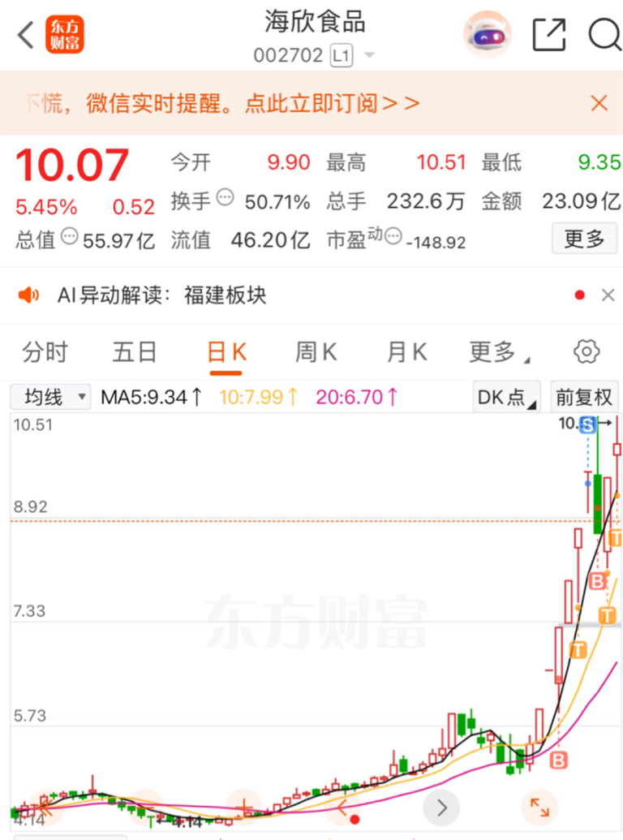
Task: Tap the fullscreen expand chart icon
Action: click(539, 808)
